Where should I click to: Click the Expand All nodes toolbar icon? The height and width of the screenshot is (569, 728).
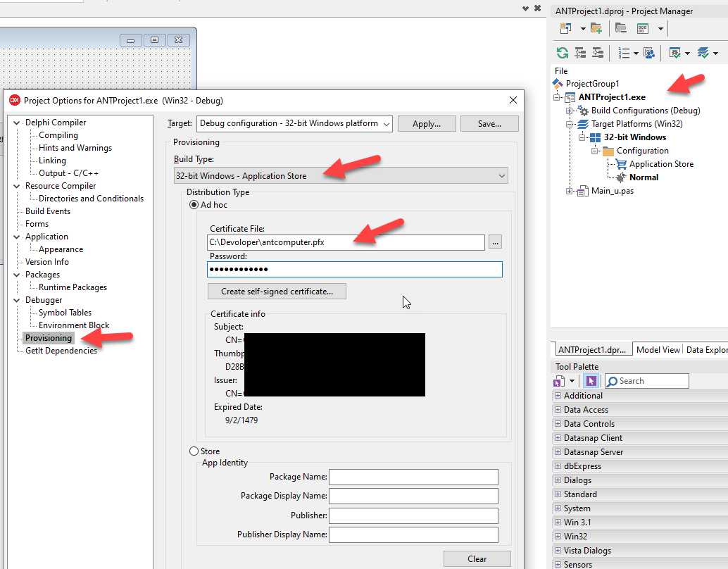click(580, 53)
